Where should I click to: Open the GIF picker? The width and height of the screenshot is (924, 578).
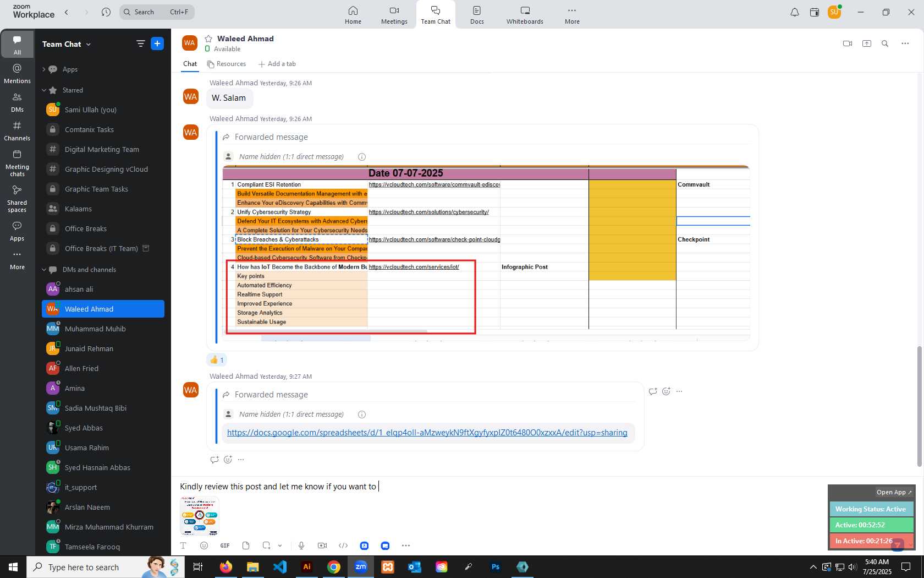(225, 546)
